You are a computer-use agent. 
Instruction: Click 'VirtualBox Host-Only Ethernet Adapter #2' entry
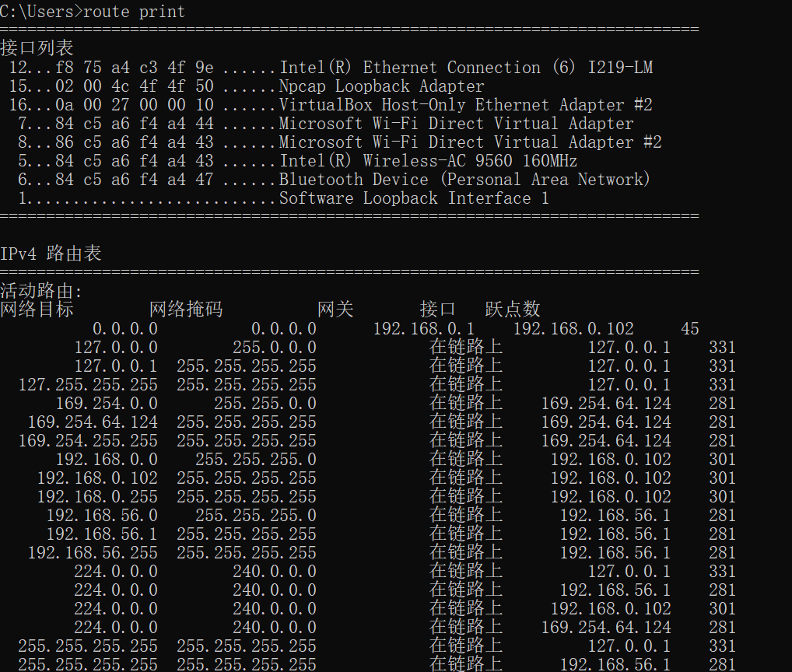coord(466,104)
